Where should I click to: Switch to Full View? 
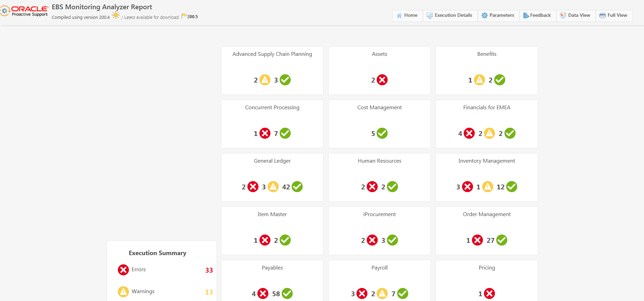click(613, 15)
